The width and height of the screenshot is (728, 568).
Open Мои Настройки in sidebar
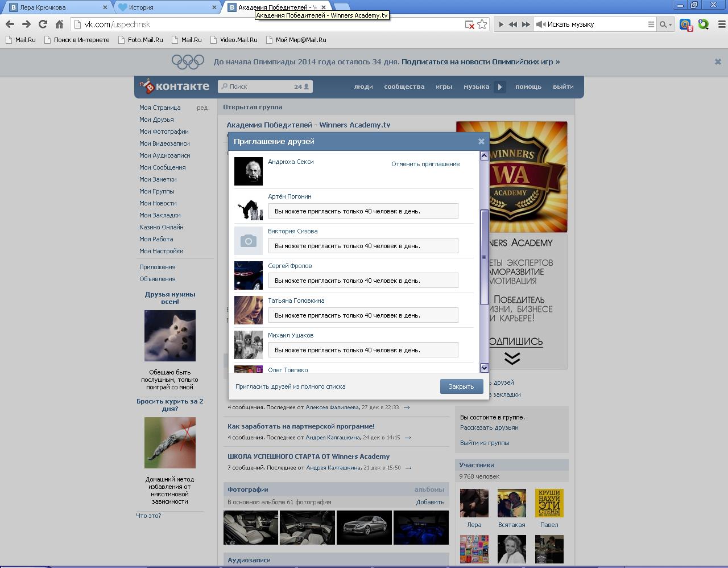[x=162, y=251]
